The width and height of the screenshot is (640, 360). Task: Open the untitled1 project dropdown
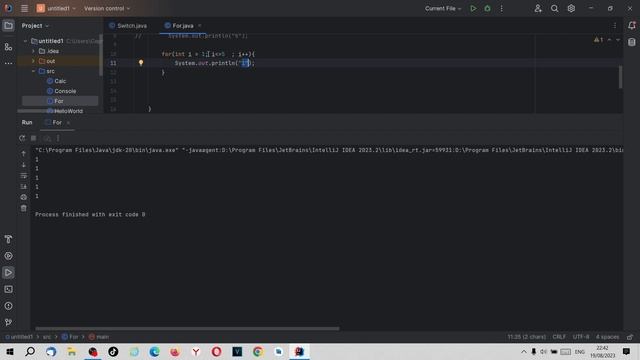click(56, 8)
